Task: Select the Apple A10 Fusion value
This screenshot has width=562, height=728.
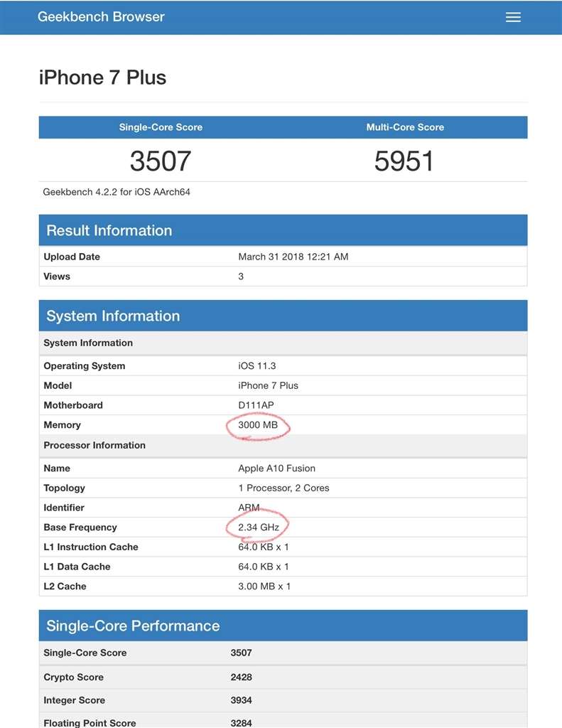Action: click(x=276, y=468)
